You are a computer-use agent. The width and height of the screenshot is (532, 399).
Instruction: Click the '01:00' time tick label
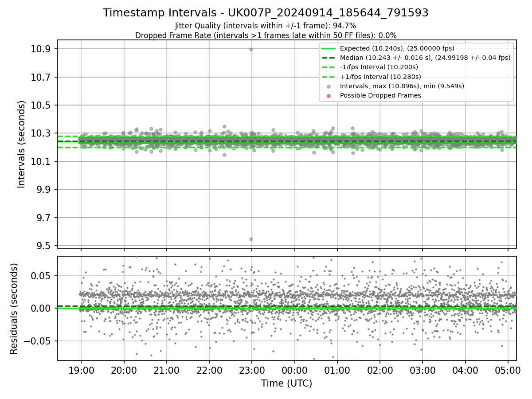[x=337, y=370]
